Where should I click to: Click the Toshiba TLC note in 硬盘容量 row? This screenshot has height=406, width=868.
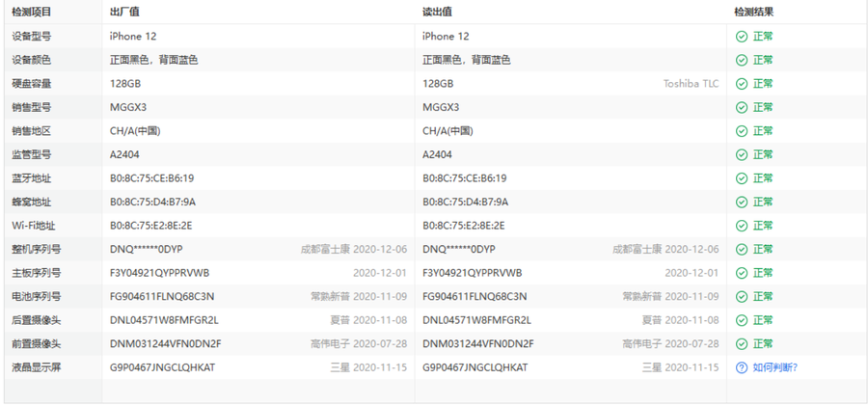[x=692, y=84]
